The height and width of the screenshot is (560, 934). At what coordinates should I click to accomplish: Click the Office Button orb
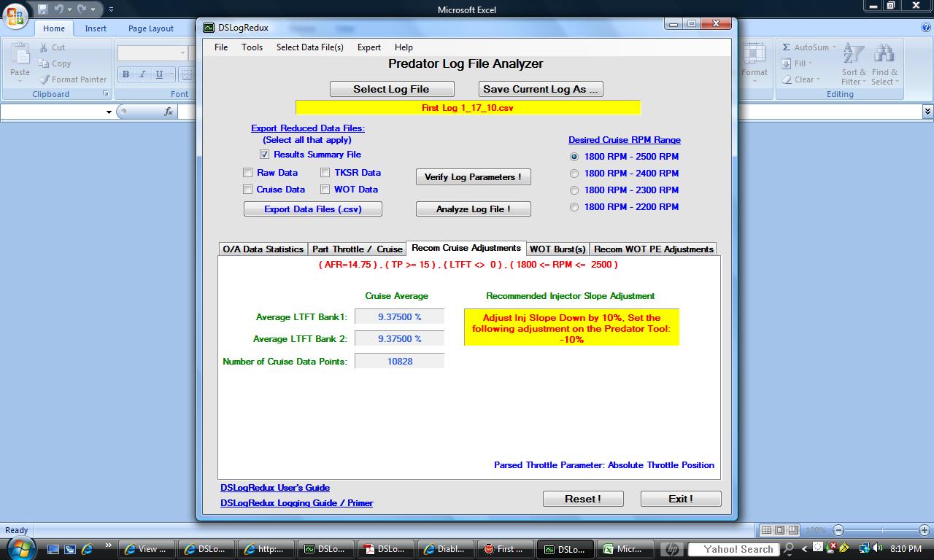(x=16, y=15)
